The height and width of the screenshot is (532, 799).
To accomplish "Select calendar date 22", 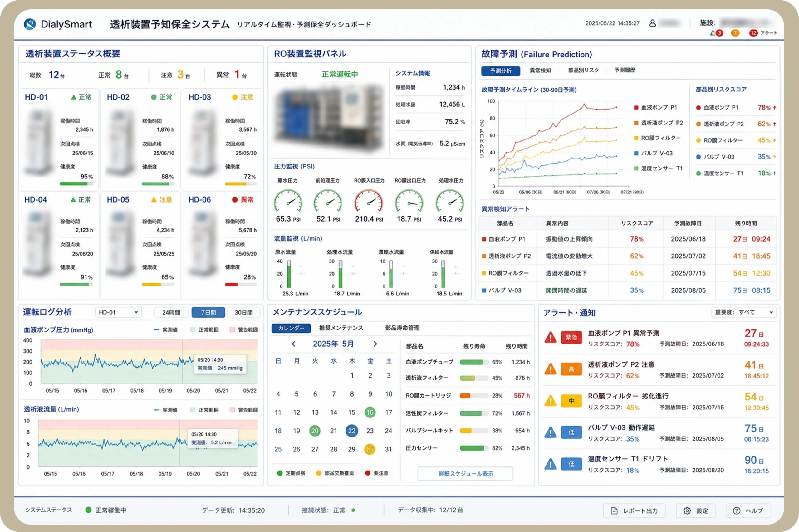I will point(351,431).
